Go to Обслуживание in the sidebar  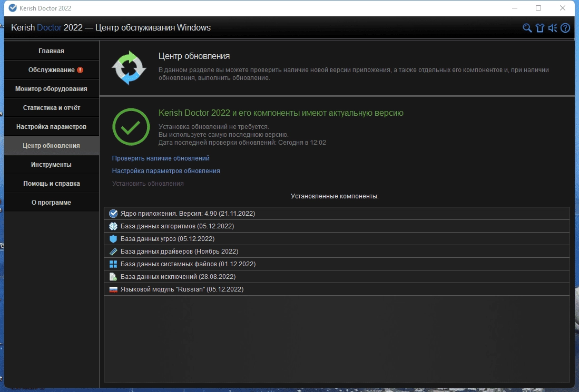click(52, 69)
